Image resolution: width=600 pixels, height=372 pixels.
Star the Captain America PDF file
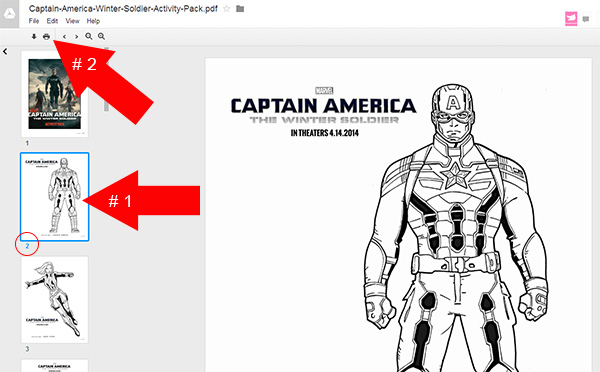[x=227, y=8]
